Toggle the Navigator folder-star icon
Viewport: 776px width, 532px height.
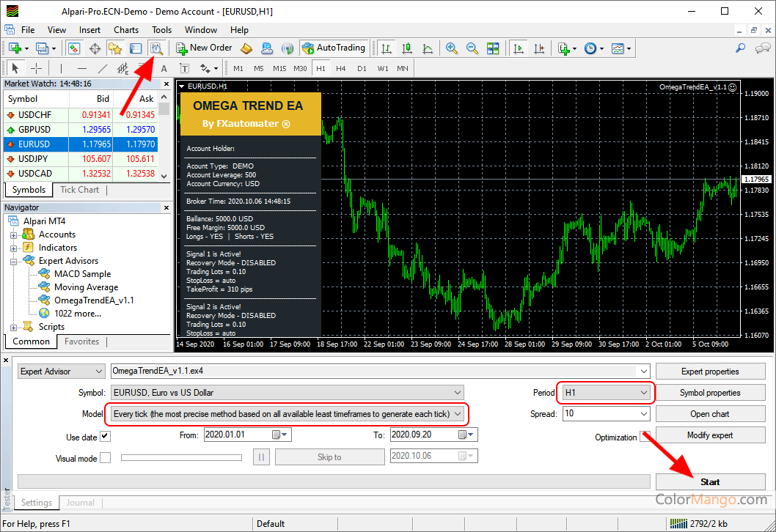coord(115,48)
